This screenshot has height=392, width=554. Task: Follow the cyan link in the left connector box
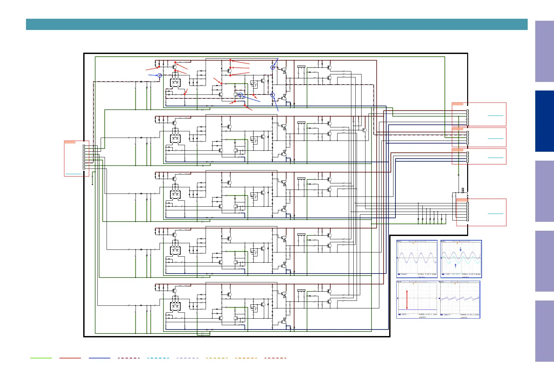click(x=73, y=173)
